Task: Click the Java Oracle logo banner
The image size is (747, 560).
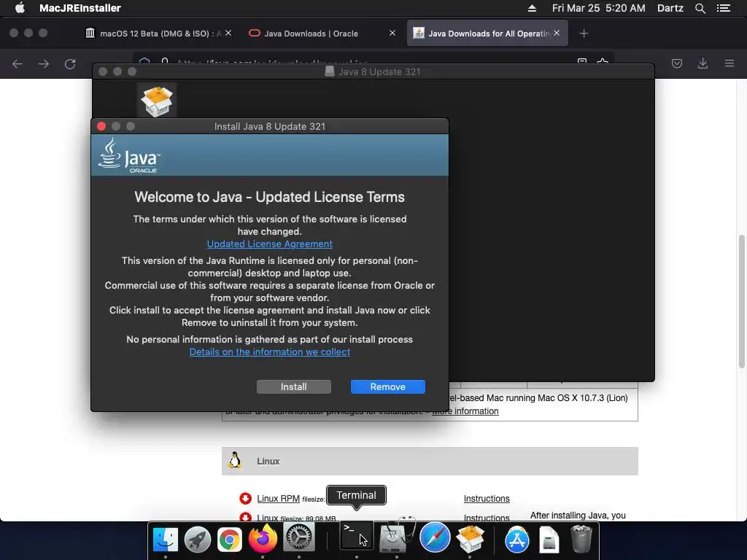Action: click(x=270, y=155)
